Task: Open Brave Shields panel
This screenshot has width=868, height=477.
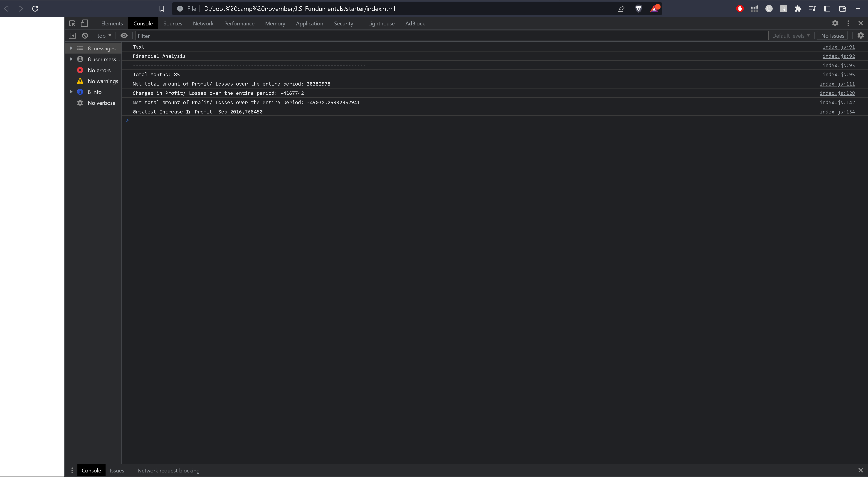Action: coord(639,8)
